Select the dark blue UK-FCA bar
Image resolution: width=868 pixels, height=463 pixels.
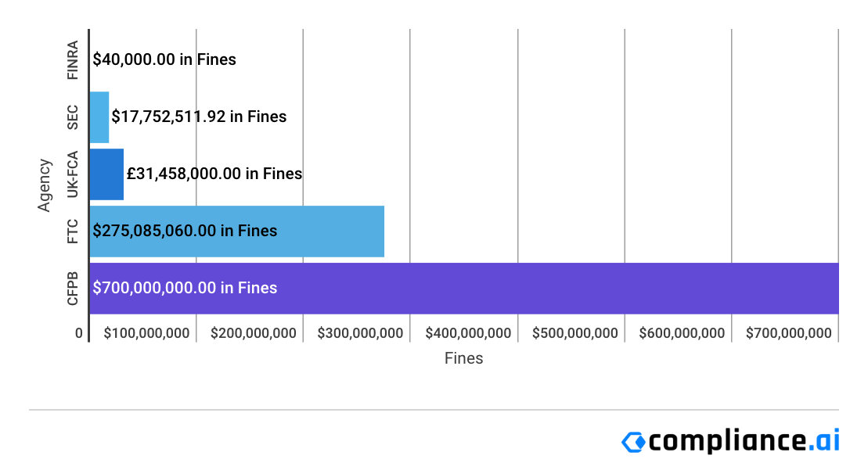point(106,174)
